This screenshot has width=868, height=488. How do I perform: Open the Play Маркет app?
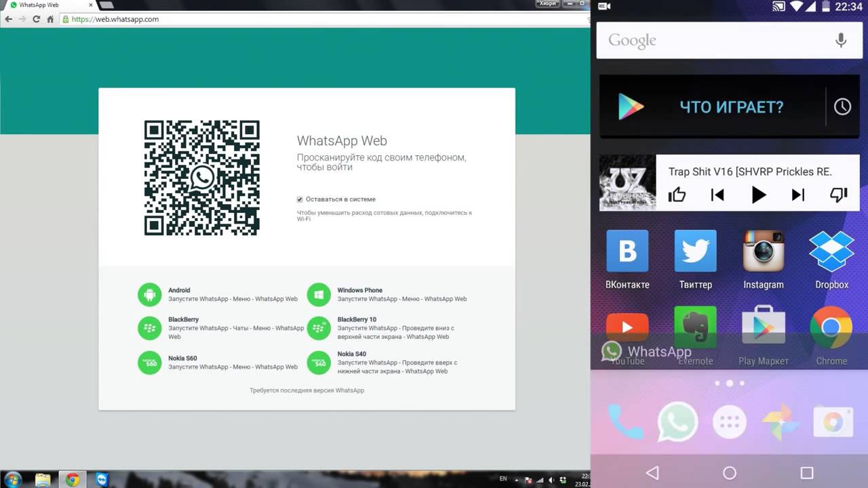764,335
